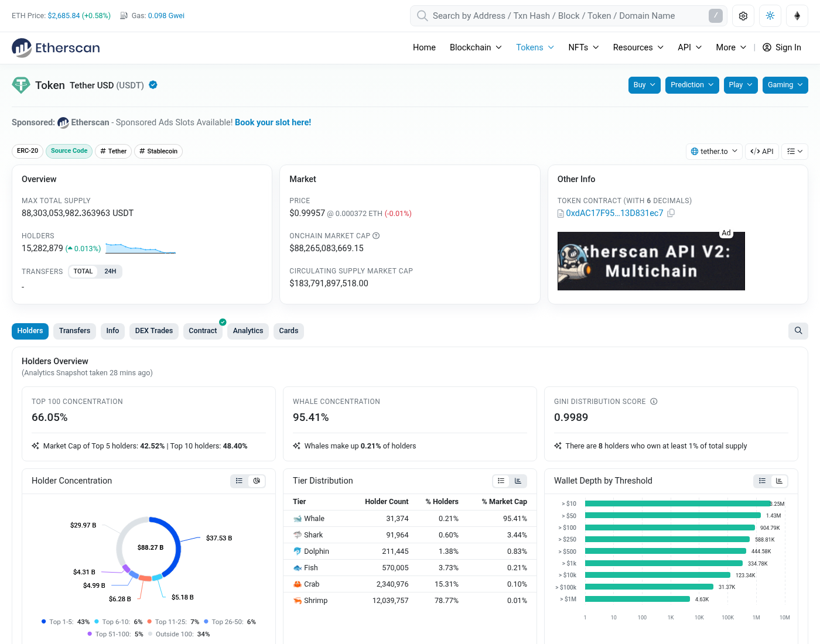Image resolution: width=820 pixels, height=644 pixels.
Task: Click the sparkle icon beside Whales make up
Action: (296, 446)
